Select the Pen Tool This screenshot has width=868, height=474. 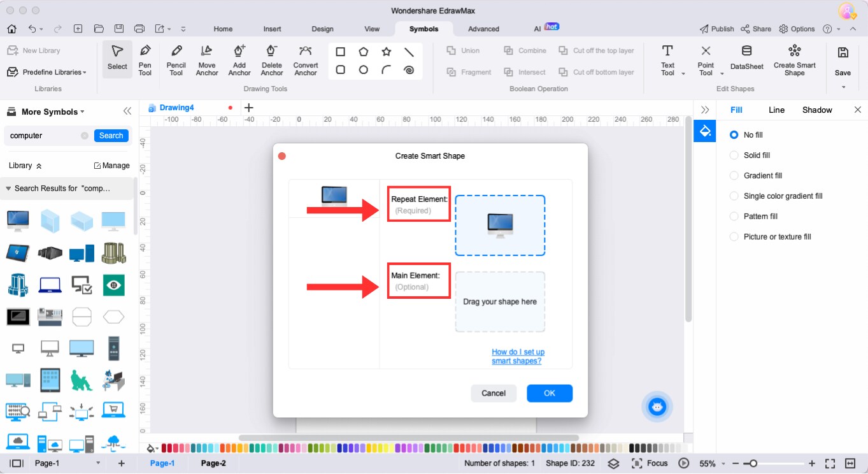(145, 60)
